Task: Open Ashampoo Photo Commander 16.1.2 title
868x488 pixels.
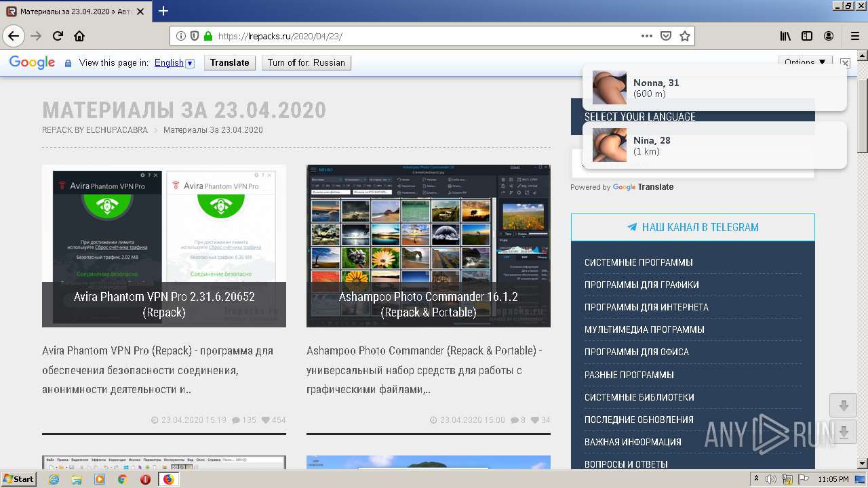Action: tap(429, 304)
